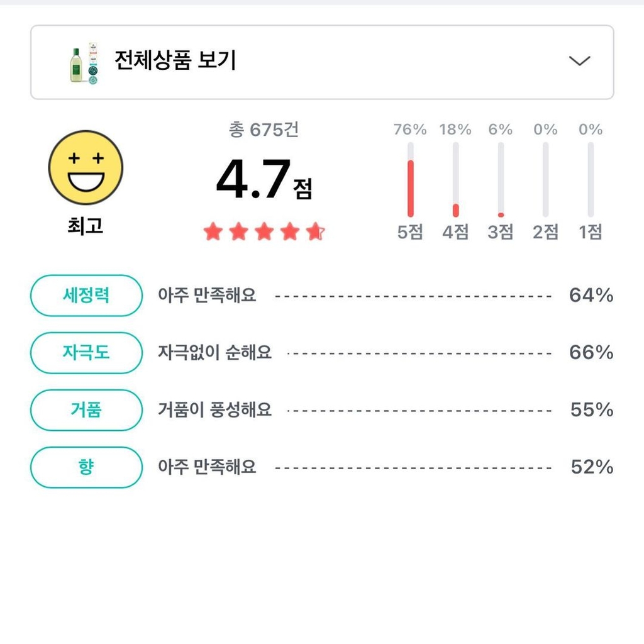The image size is (644, 644).
Task: Select the 거품 category pill
Action: [x=86, y=410]
